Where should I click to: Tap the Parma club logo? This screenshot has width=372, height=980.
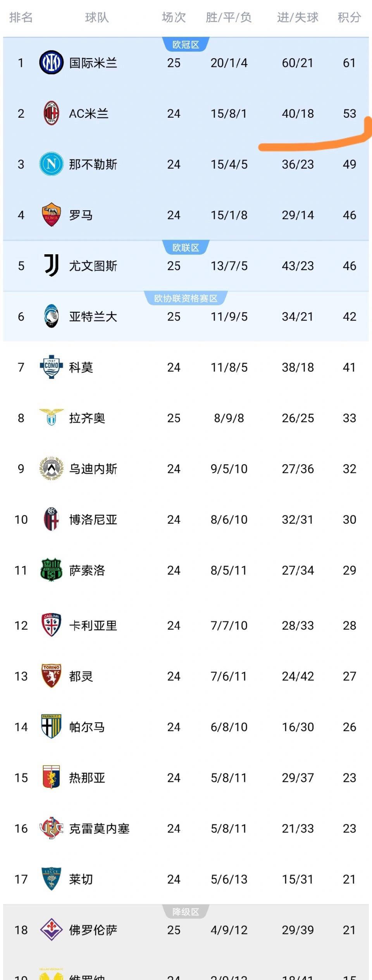pos(51,727)
